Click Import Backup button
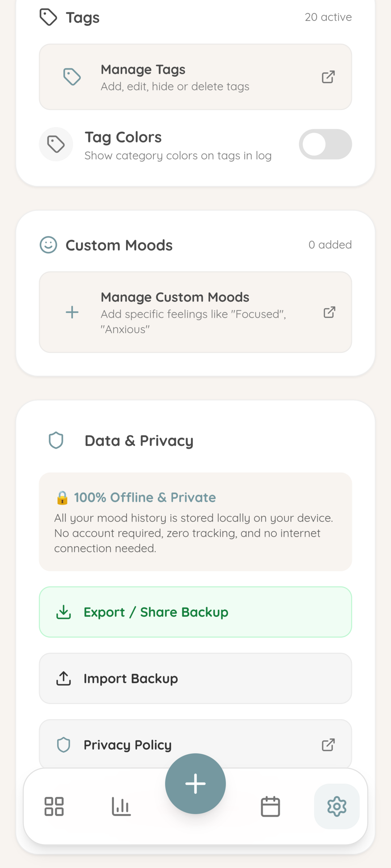 point(195,678)
